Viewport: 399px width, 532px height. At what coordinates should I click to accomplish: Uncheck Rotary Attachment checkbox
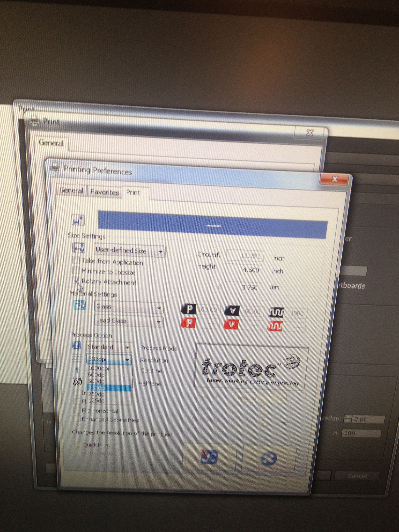pyautogui.click(x=76, y=281)
